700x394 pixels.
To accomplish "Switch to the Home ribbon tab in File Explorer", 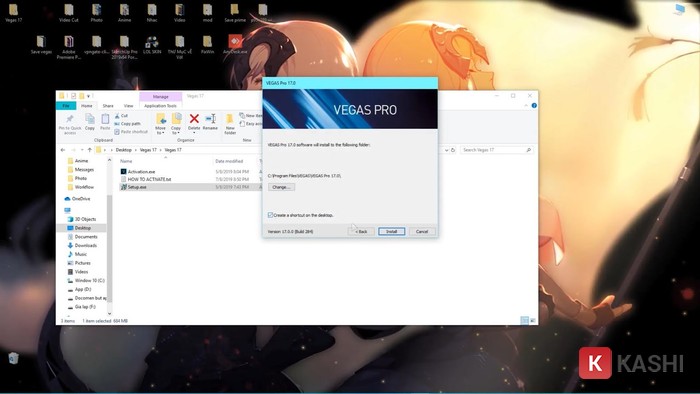I will tap(87, 106).
